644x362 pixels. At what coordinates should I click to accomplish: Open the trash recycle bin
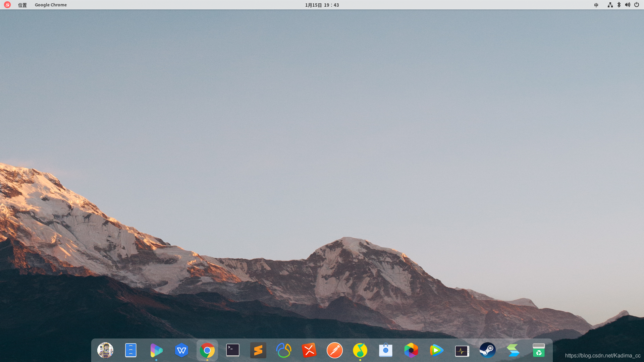click(x=538, y=350)
